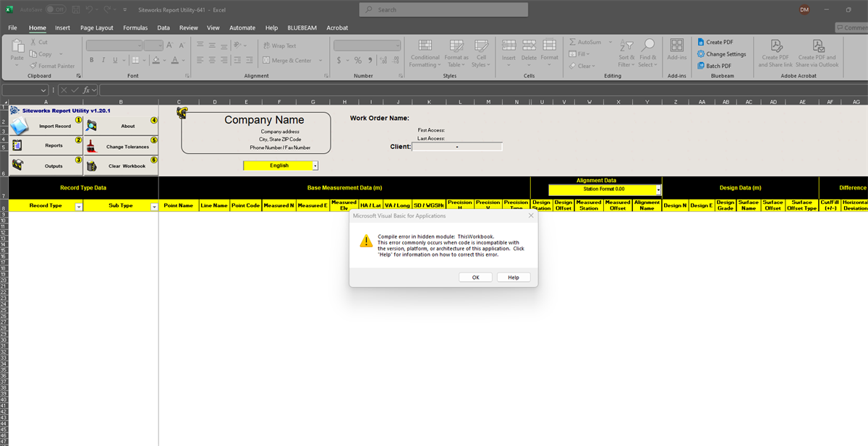Click the Client input field

click(457, 147)
